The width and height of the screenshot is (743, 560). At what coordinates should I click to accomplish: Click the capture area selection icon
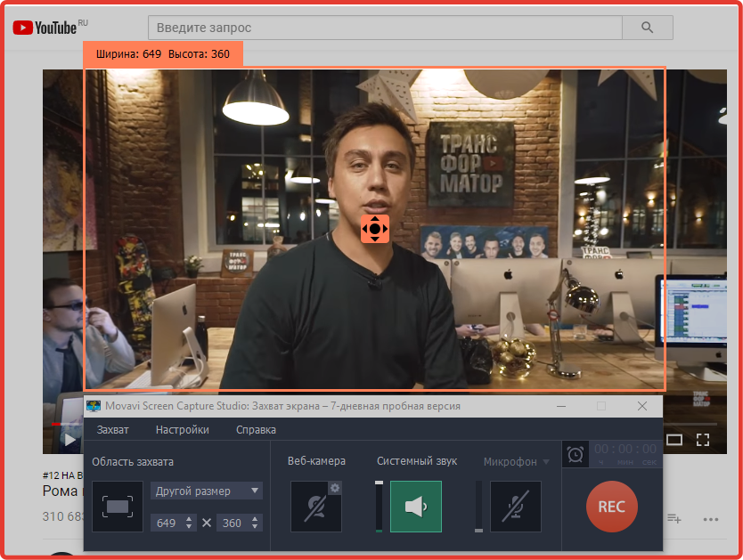tap(118, 507)
